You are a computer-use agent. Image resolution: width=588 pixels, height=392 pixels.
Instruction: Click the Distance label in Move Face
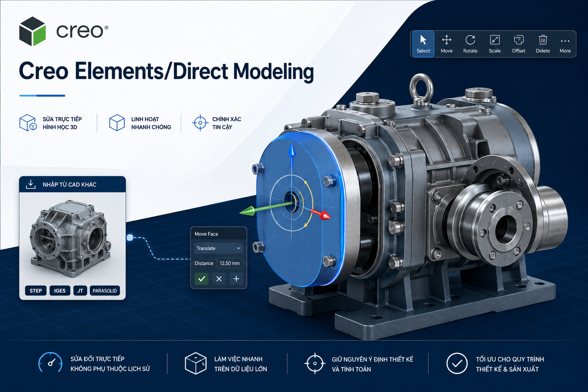click(x=204, y=263)
